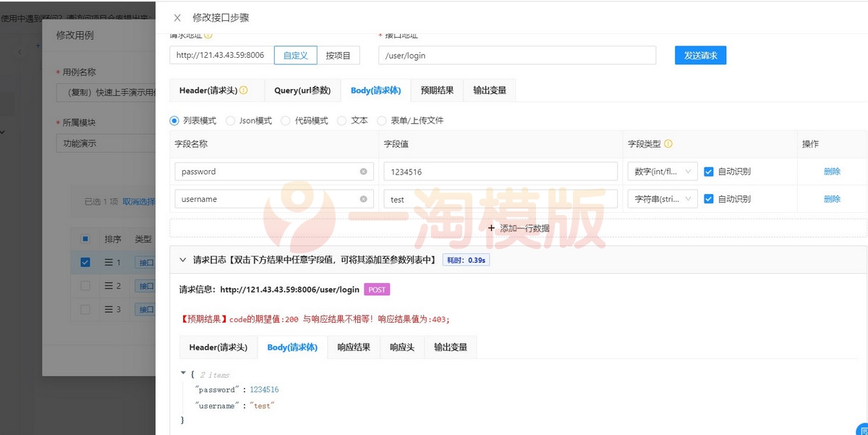
Task: Select the 表单/上传文件 radio option
Action: click(381, 121)
